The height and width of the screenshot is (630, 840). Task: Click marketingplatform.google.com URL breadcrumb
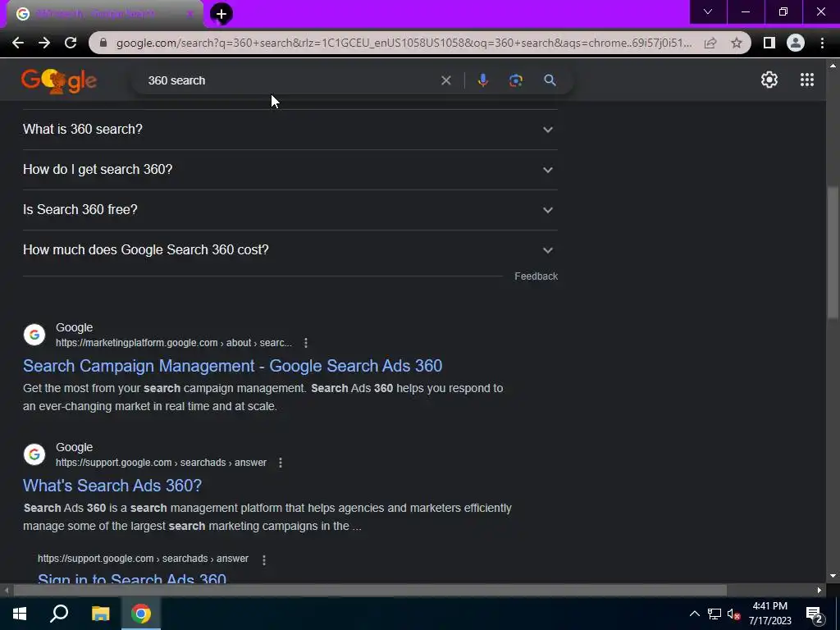[x=174, y=343]
